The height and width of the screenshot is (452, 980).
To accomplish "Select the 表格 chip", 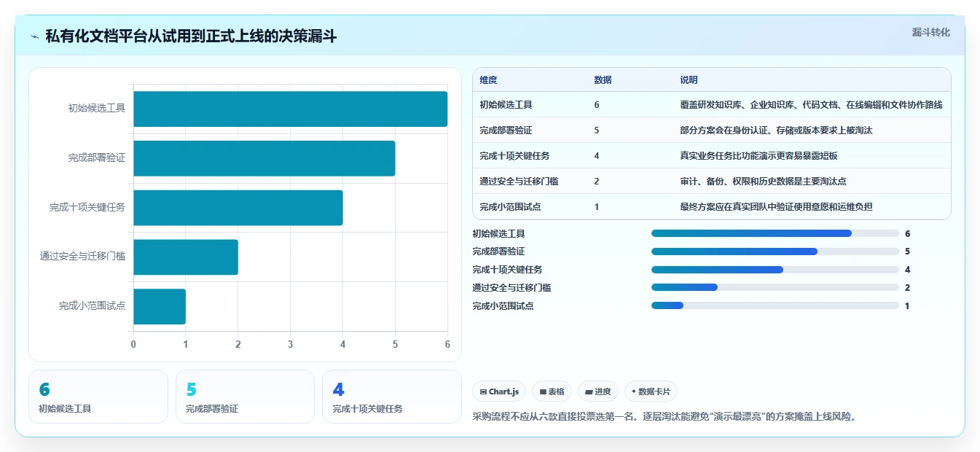I will point(552,391).
